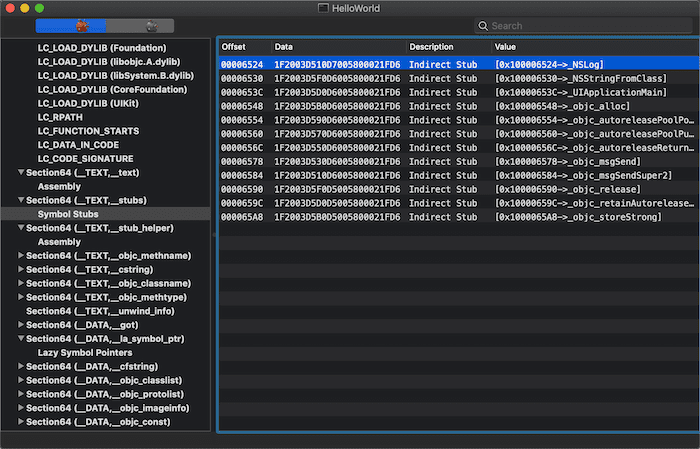This screenshot has width=700, height=449.
Task: Collapse Section64 (__TEXT,__stub_helper) node
Action: (21, 228)
